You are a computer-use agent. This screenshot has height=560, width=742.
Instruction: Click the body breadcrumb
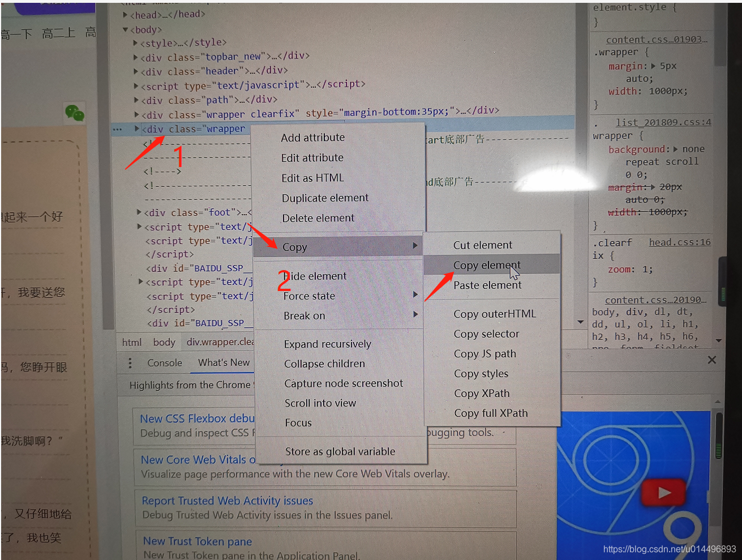(164, 343)
